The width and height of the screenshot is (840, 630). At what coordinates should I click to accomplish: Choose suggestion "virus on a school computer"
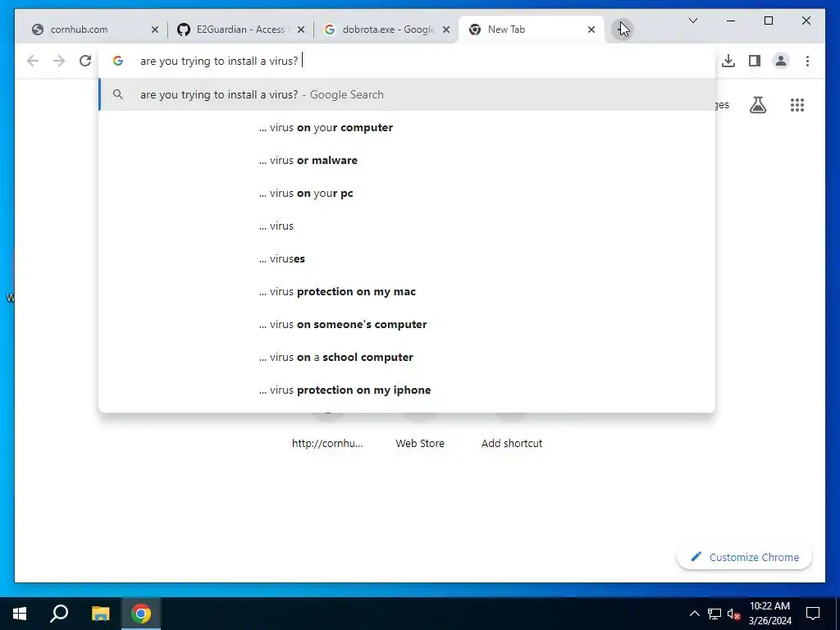point(407,358)
